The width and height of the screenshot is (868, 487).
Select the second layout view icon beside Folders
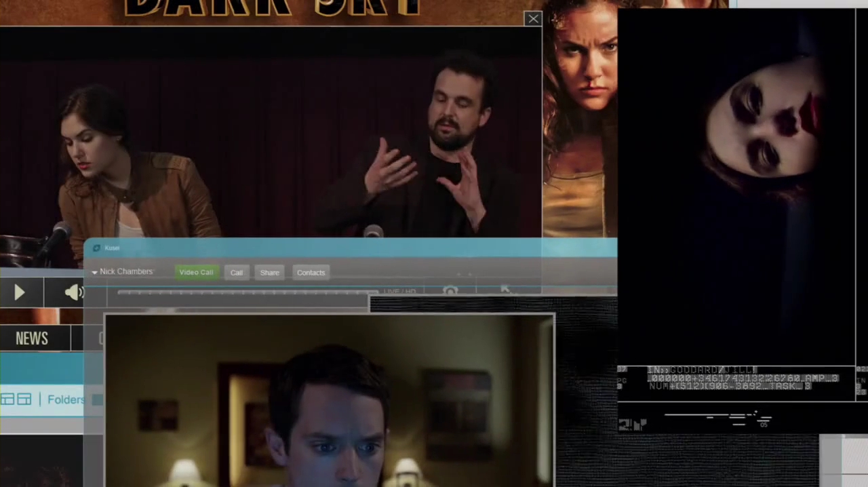(24, 400)
